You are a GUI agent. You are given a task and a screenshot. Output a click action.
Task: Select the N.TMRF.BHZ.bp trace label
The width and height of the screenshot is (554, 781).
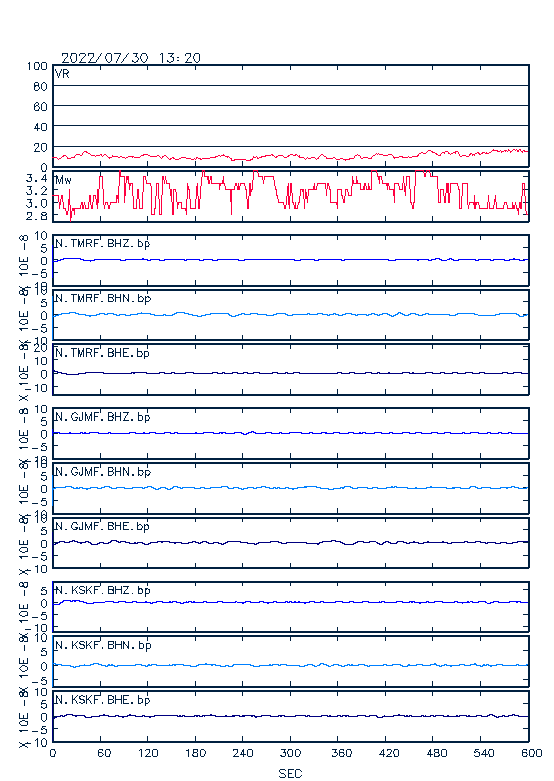(x=103, y=244)
